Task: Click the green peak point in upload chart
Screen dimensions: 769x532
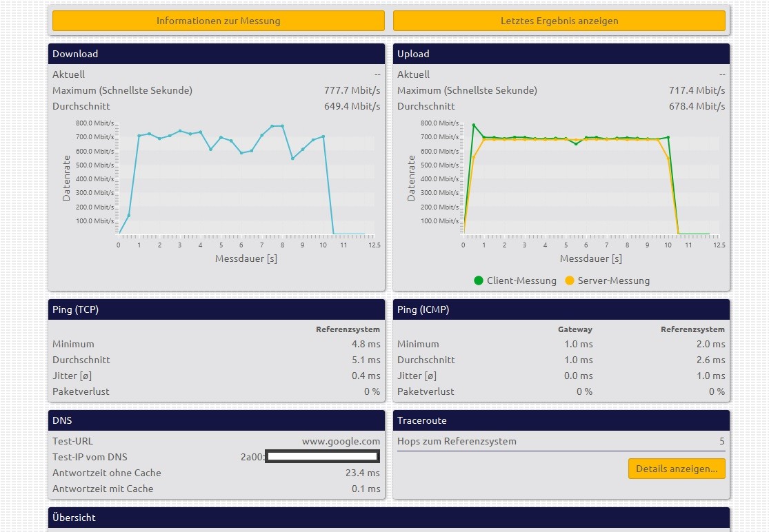Action: click(474, 125)
